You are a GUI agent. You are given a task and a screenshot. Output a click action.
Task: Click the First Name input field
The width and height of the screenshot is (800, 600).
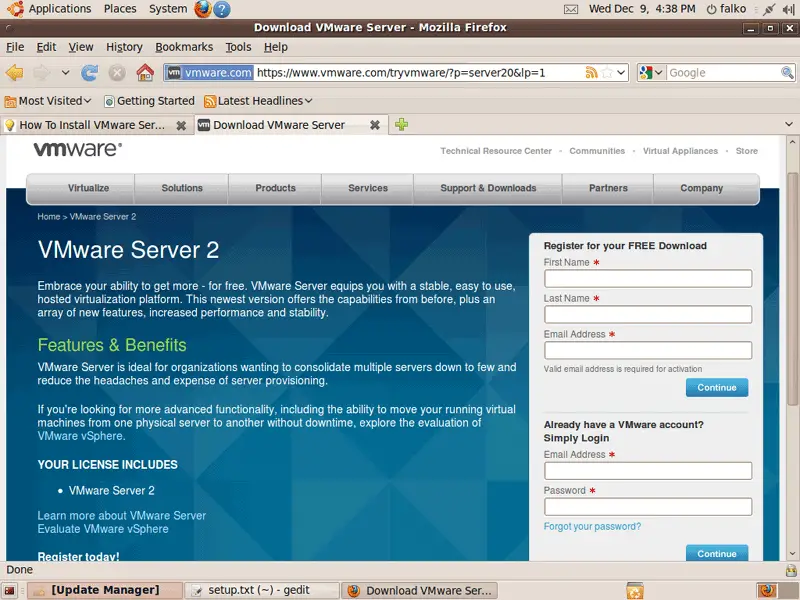(x=648, y=279)
